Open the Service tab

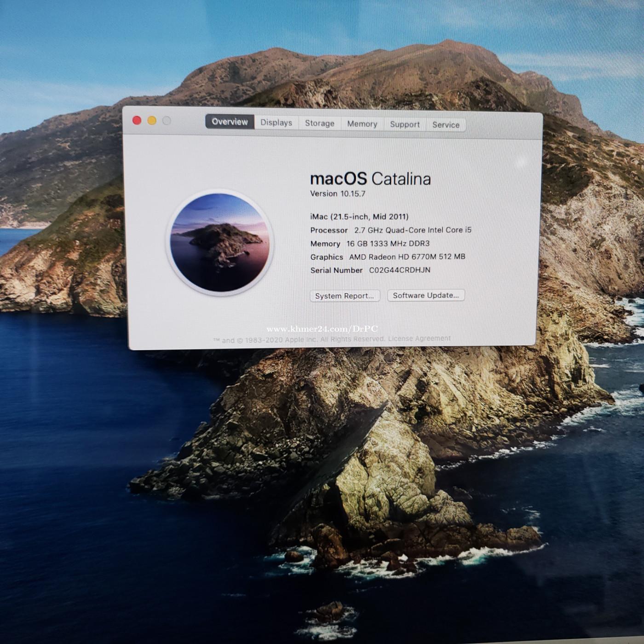(446, 125)
